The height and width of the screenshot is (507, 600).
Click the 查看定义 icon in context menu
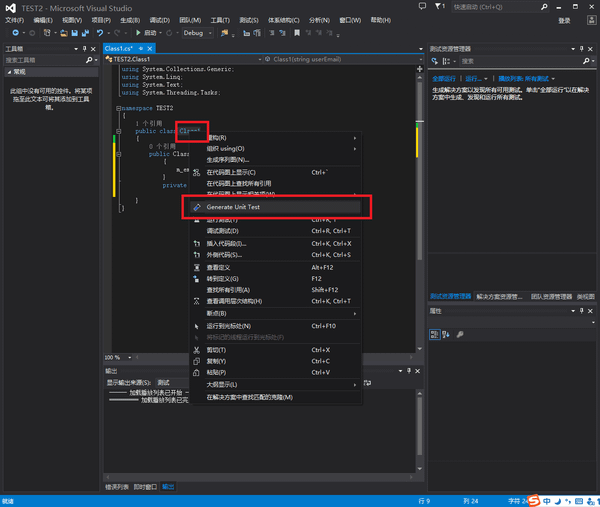coord(197,267)
